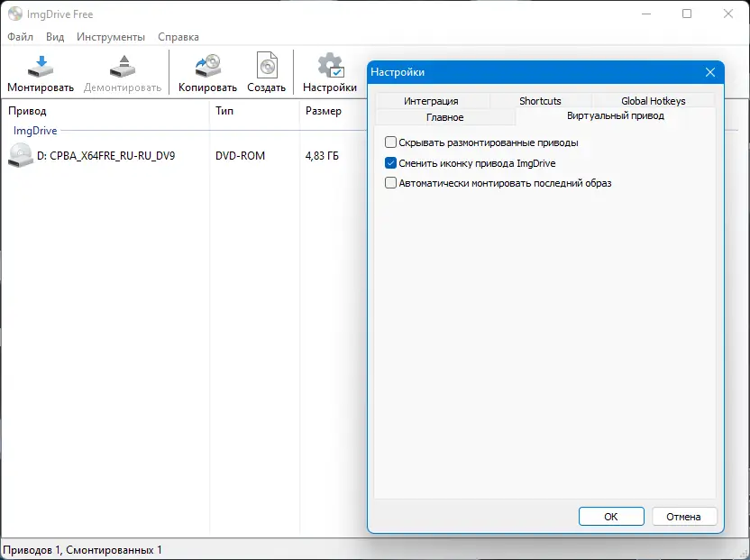Open the Справка menu
Screen dimensions: 750x560
(x=178, y=37)
